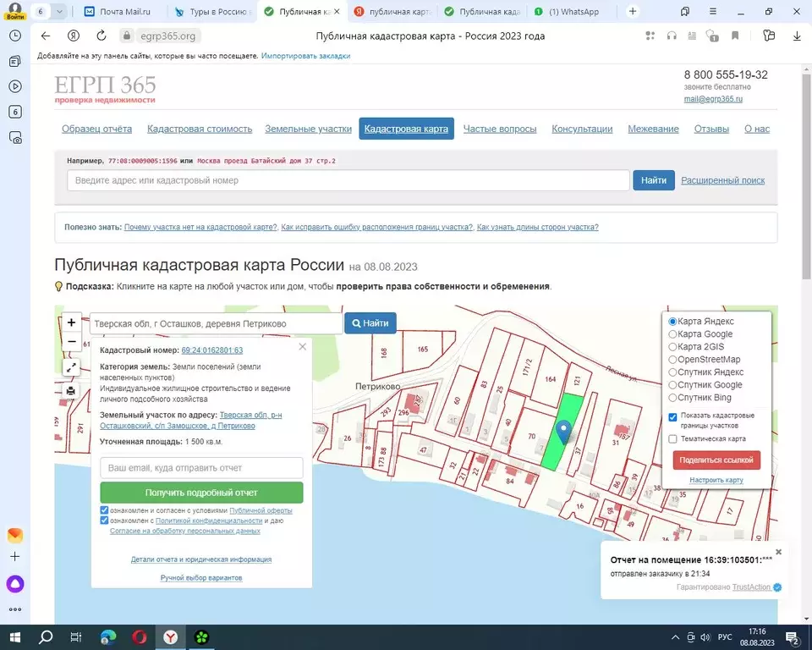812x650 pixels.
Task: Expand Настроить карту settings
Action: [x=716, y=480]
